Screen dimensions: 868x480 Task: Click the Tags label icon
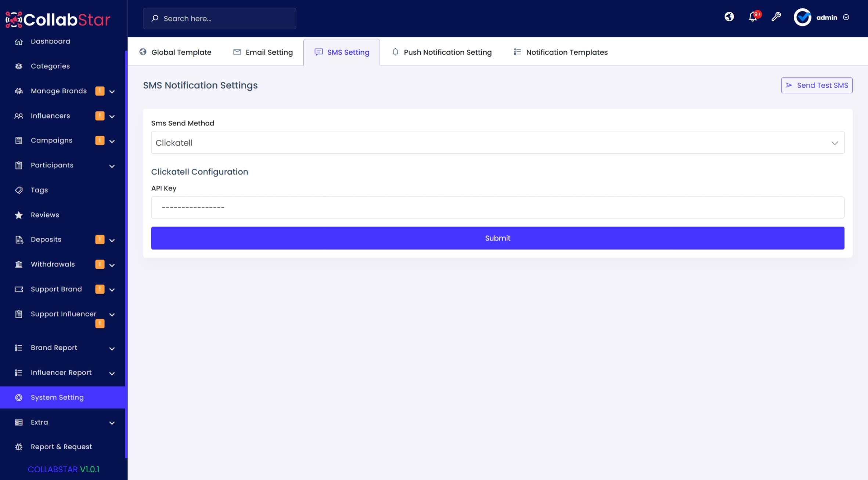[x=19, y=190]
